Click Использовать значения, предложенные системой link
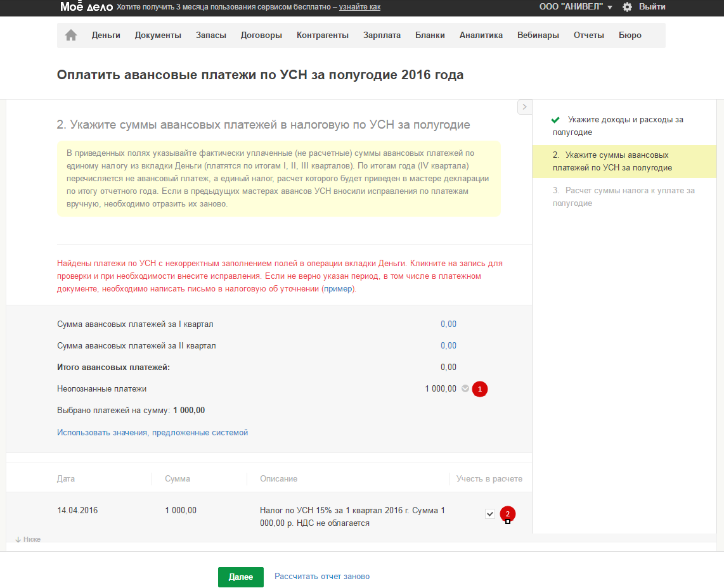Image resolution: width=724 pixels, height=588 pixels. pyautogui.click(x=152, y=433)
